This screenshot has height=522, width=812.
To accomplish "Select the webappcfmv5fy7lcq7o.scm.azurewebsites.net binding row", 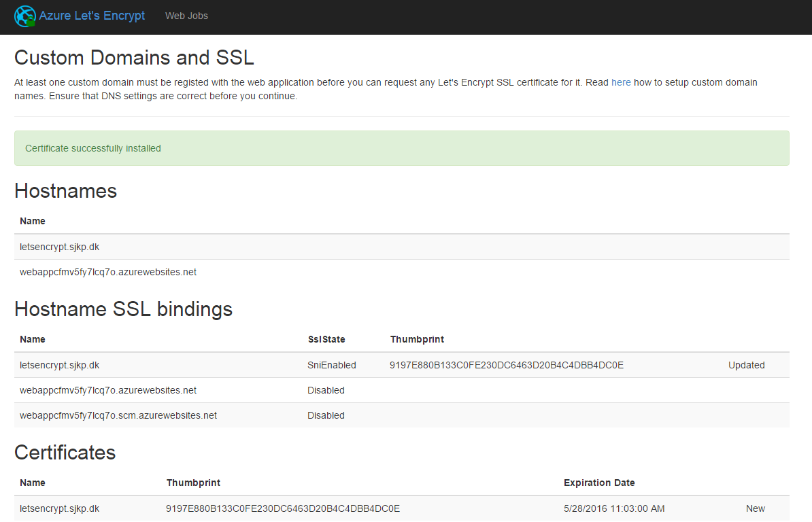I will [118, 415].
